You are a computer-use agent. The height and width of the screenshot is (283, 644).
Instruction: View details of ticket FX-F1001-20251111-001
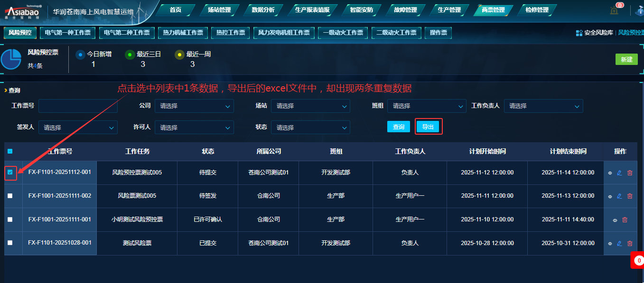[x=615, y=220]
